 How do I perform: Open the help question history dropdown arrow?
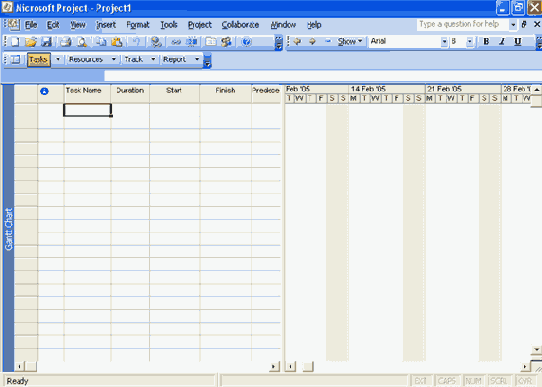(x=513, y=25)
